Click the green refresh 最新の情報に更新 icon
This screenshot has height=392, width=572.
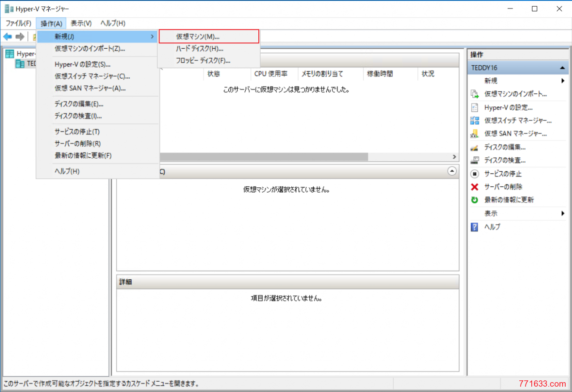(475, 200)
